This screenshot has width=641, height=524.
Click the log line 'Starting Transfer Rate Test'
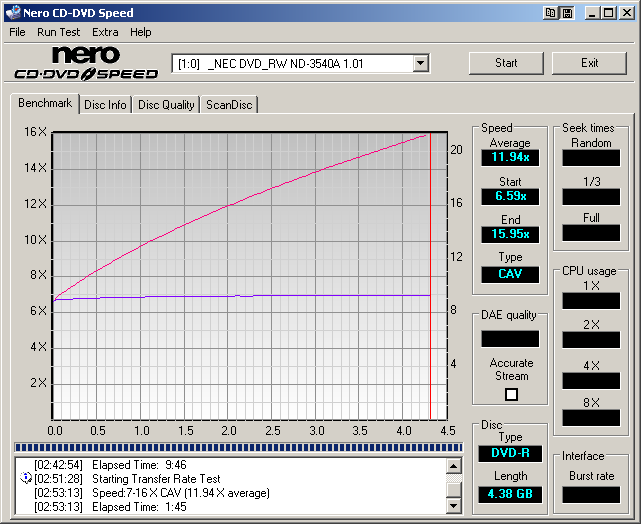point(156,479)
